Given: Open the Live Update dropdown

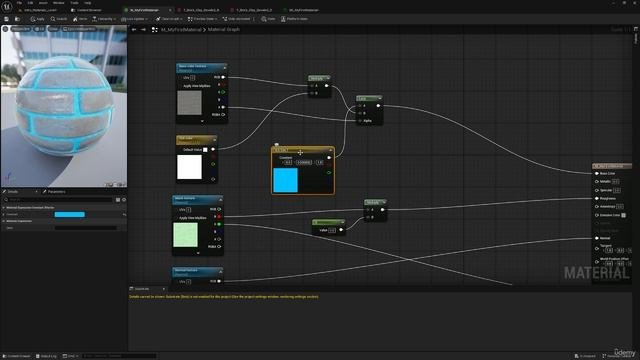Looking at the screenshot, I should [x=134, y=19].
